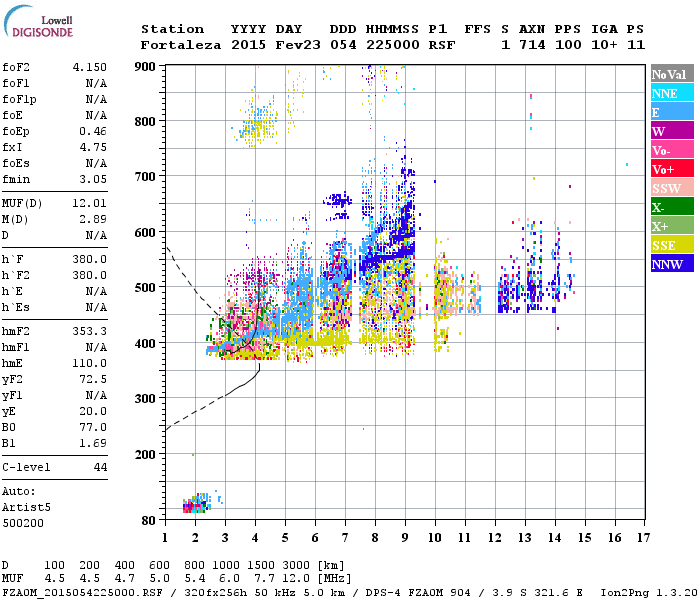Click the 17 MHz frequency axis label
Screen dimensions: 700x600
pos(643,538)
